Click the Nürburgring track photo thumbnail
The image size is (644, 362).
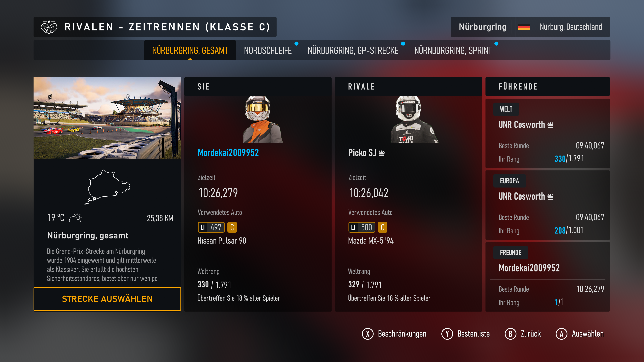pyautogui.click(x=107, y=118)
